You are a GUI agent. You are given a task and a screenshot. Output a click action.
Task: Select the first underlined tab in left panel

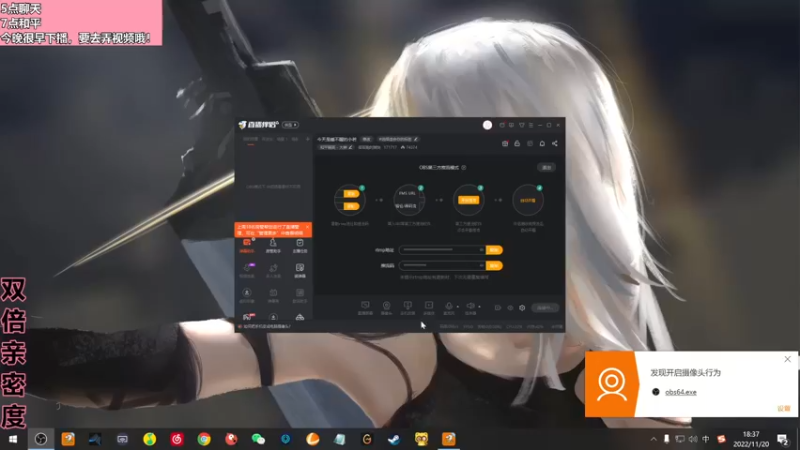tap(251, 140)
